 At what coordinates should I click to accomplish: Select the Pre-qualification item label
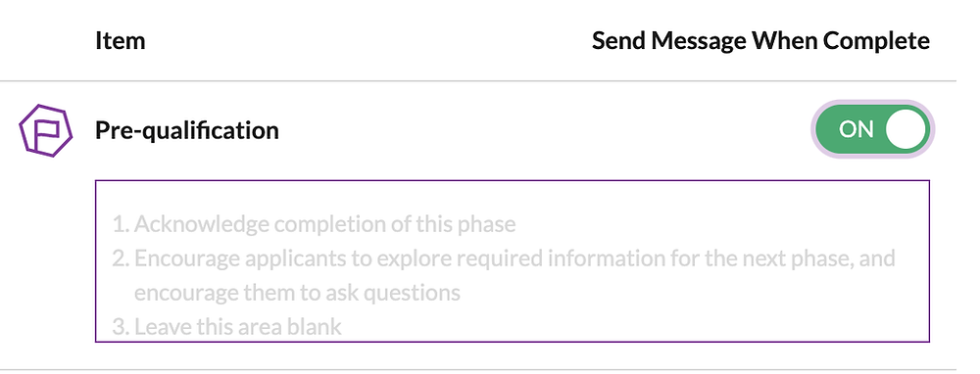click(187, 130)
